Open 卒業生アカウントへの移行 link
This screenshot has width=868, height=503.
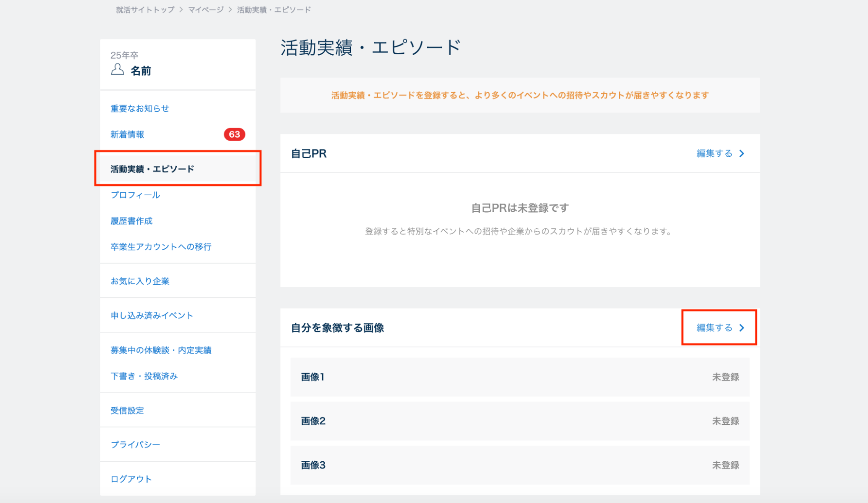(161, 247)
